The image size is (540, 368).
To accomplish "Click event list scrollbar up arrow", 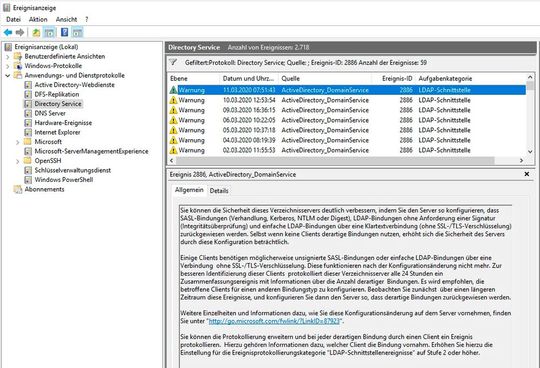I will (530, 77).
